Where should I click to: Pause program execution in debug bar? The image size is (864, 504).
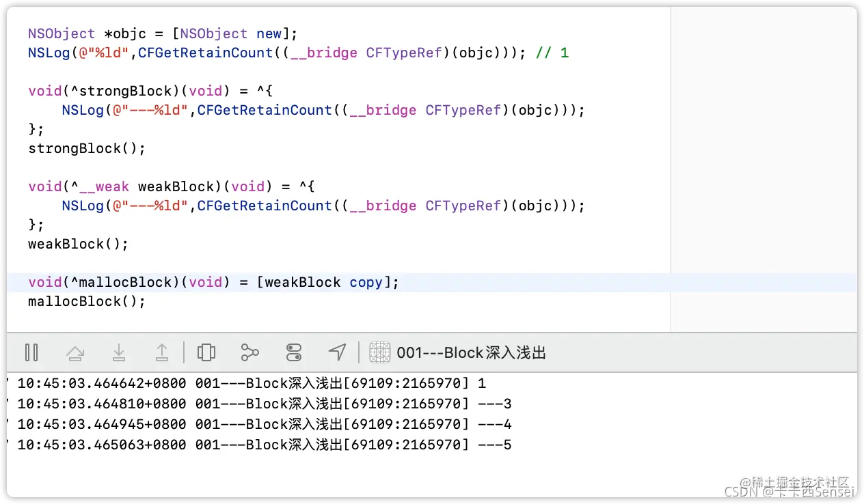pyautogui.click(x=31, y=352)
